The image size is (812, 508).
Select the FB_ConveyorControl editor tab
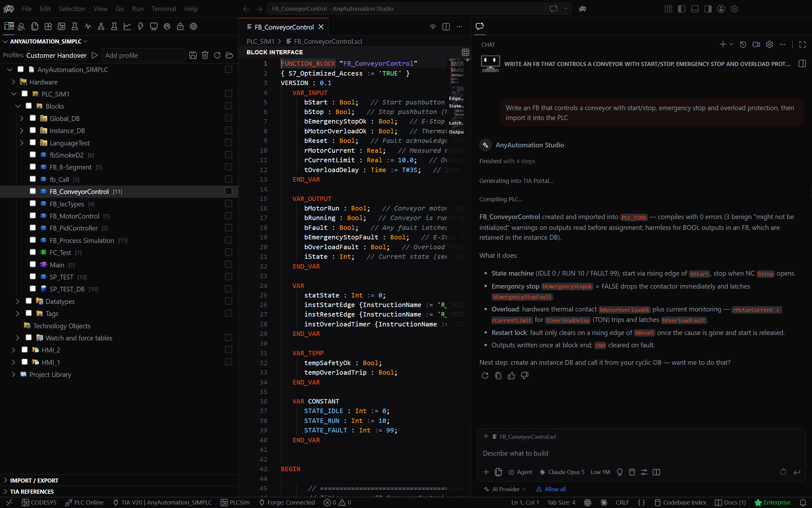pyautogui.click(x=284, y=27)
